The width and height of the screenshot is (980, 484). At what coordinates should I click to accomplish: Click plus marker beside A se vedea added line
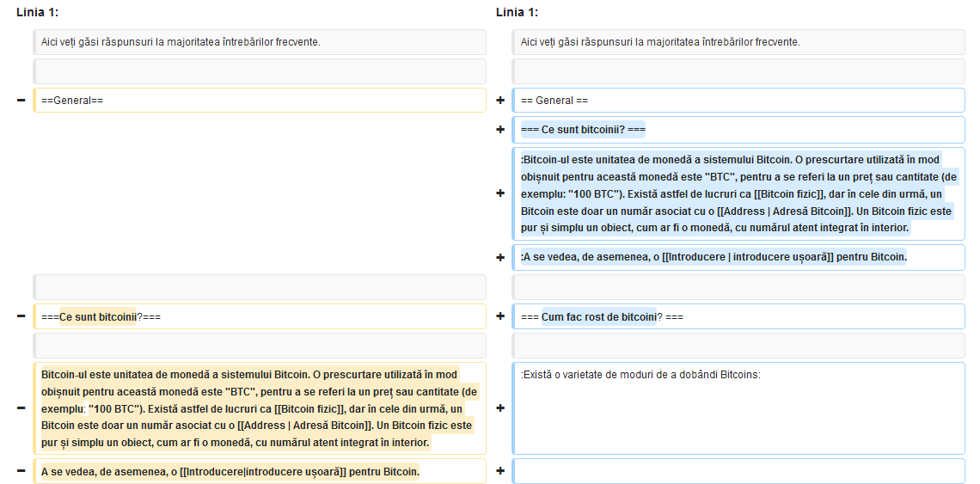(x=500, y=257)
